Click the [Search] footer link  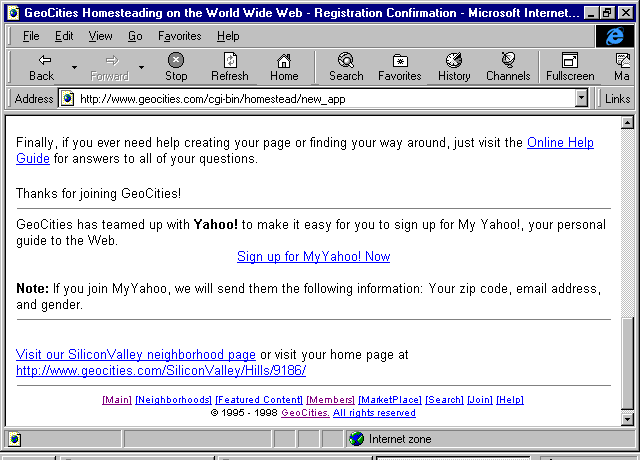(444, 400)
